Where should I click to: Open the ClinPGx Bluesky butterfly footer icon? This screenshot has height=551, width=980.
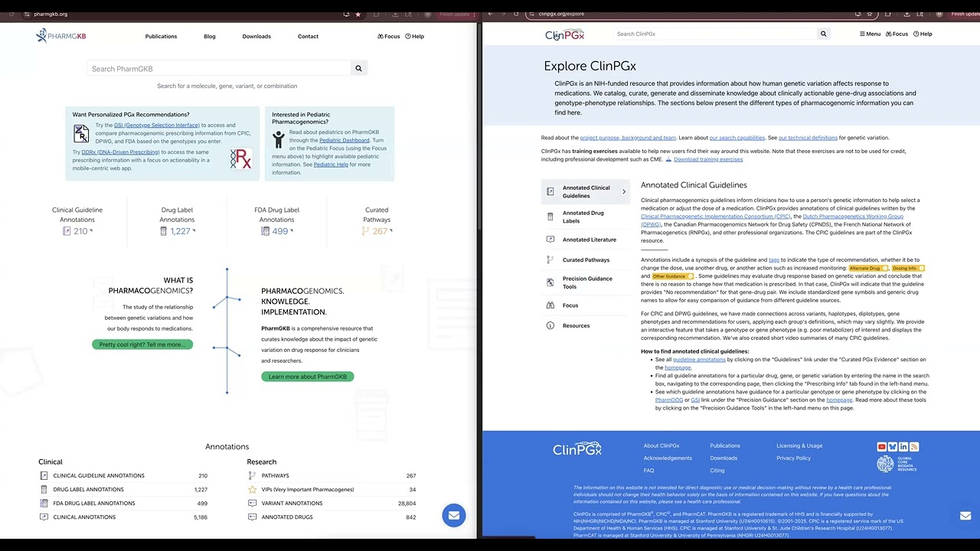click(892, 446)
